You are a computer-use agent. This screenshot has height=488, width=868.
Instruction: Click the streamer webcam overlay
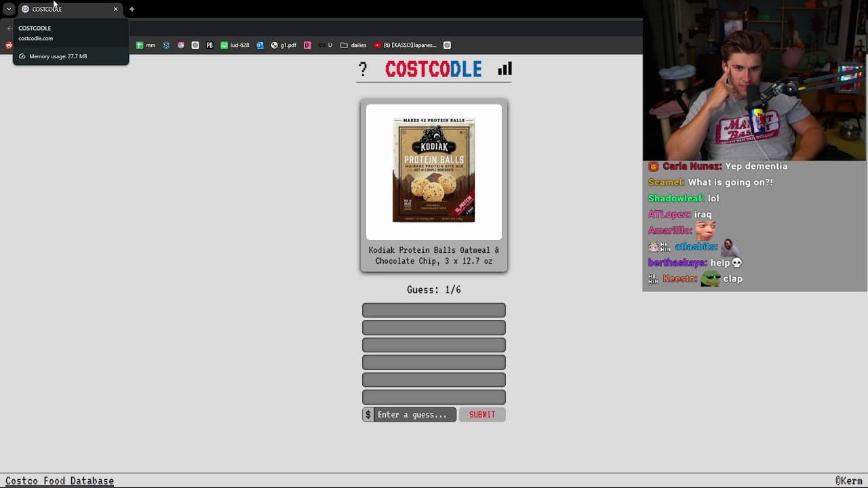755,81
